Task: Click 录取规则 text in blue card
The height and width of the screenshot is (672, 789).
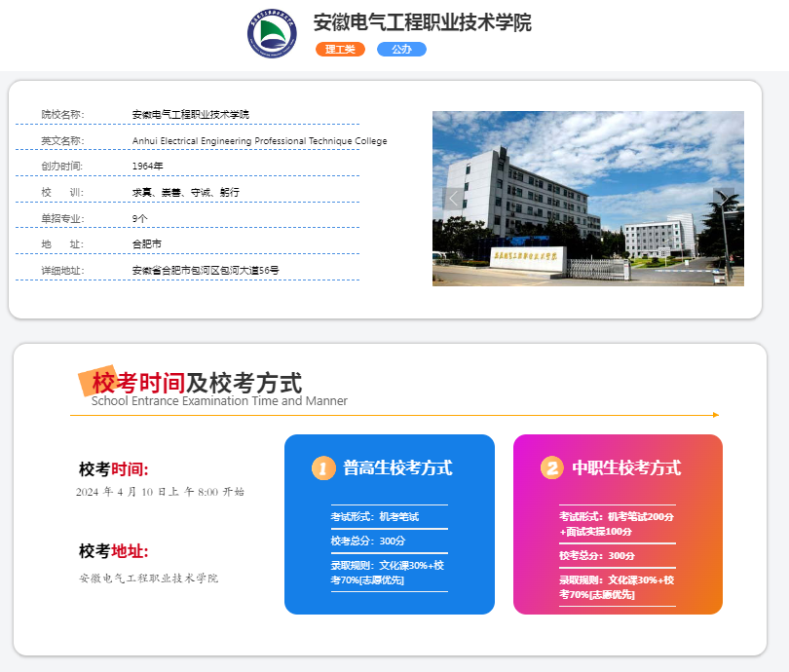Action: coord(388,573)
